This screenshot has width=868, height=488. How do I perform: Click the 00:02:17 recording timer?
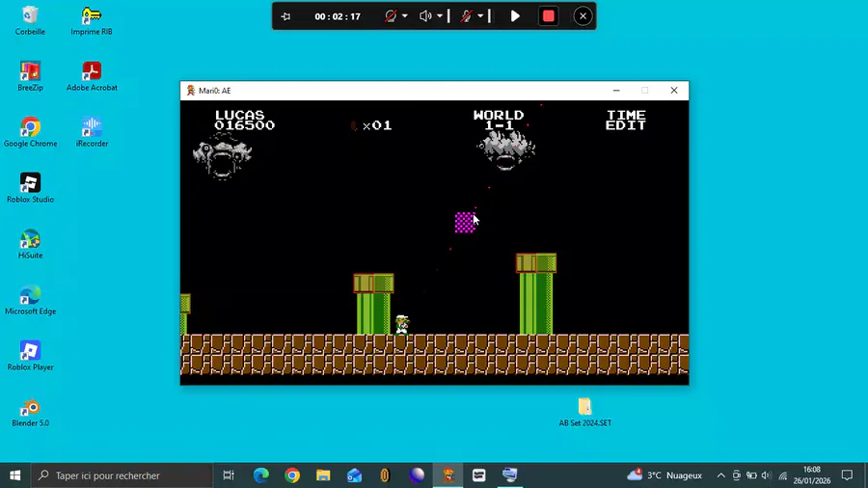click(x=338, y=16)
